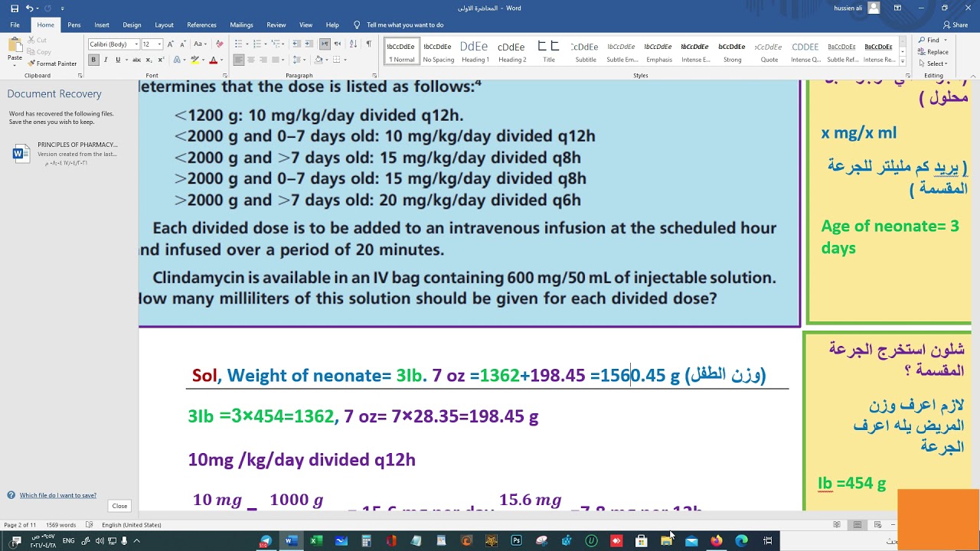This screenshot has height=551, width=980.
Task: Click the Undo arrow icon
Action: click(x=30, y=8)
